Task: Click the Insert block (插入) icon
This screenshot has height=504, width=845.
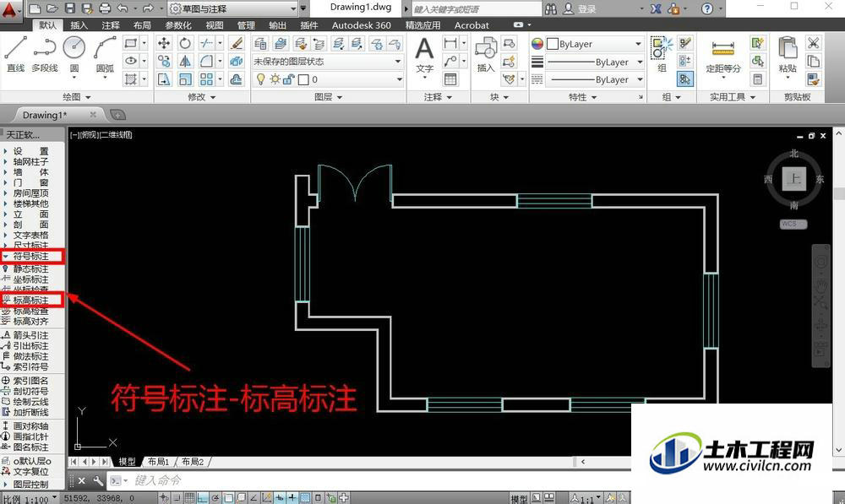Action: tap(486, 54)
